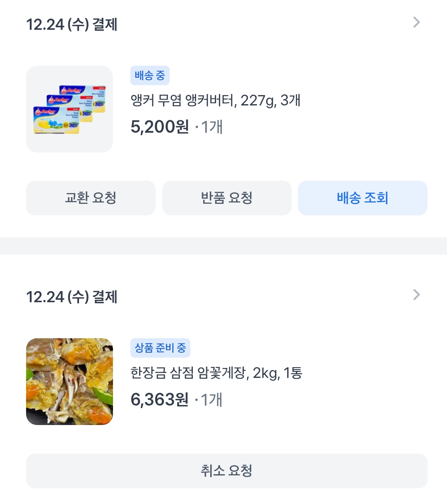The height and width of the screenshot is (504, 447).
Task: Expand the crab order details chevron
Action: tap(416, 295)
